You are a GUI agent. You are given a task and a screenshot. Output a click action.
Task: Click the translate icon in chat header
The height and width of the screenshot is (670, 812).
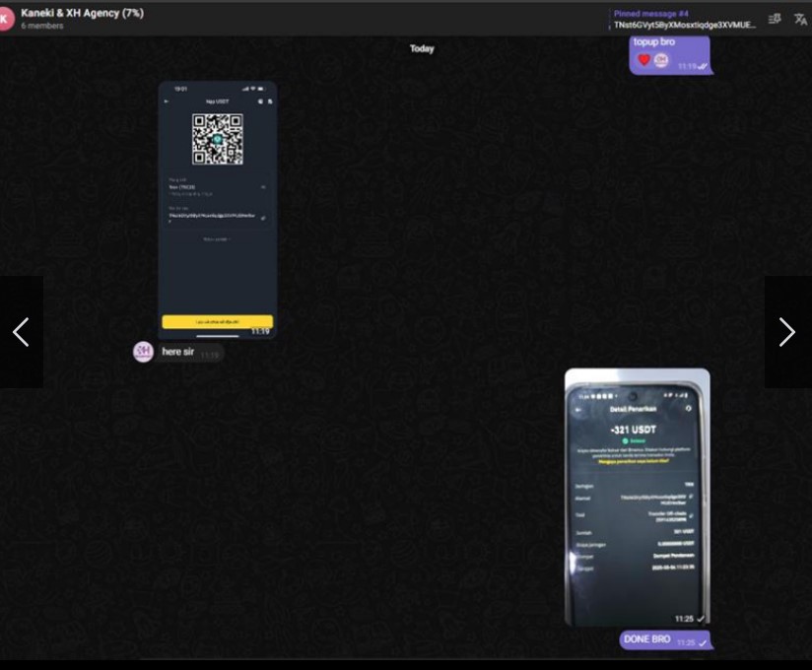[800, 19]
